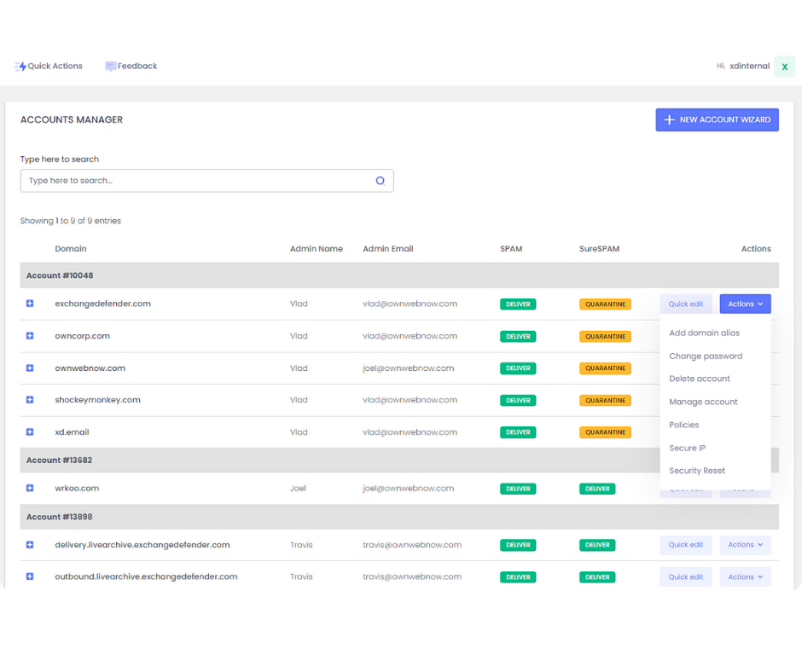The height and width of the screenshot is (672, 802).
Task: Expand the shockeymonkey.com row
Action: (30, 400)
